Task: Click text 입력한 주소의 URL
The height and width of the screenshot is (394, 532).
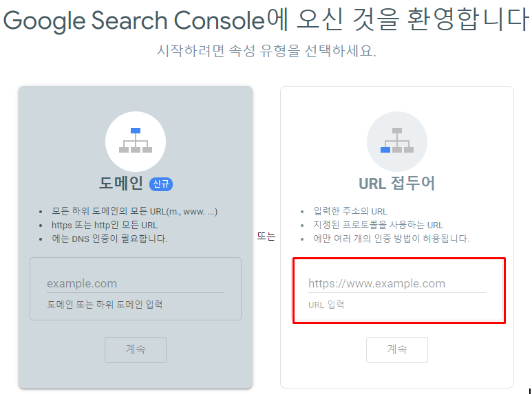Action: (x=350, y=211)
